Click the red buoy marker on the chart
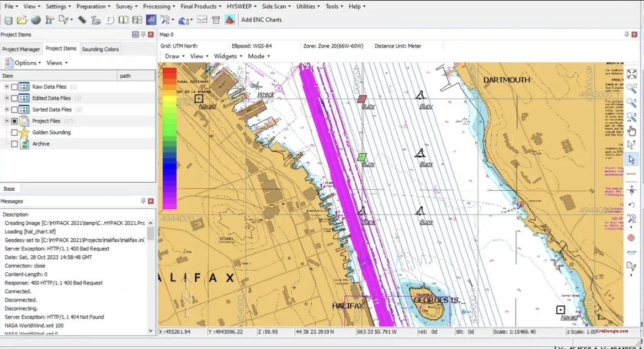 [362, 99]
